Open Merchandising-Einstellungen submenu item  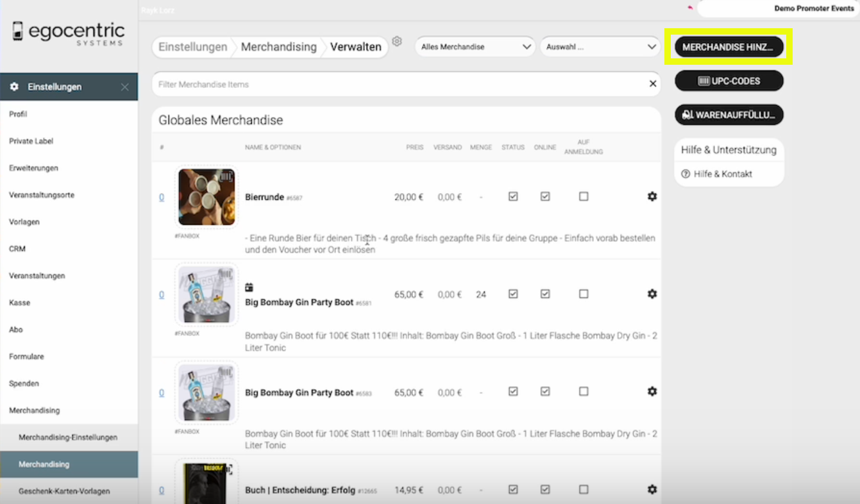(x=68, y=437)
